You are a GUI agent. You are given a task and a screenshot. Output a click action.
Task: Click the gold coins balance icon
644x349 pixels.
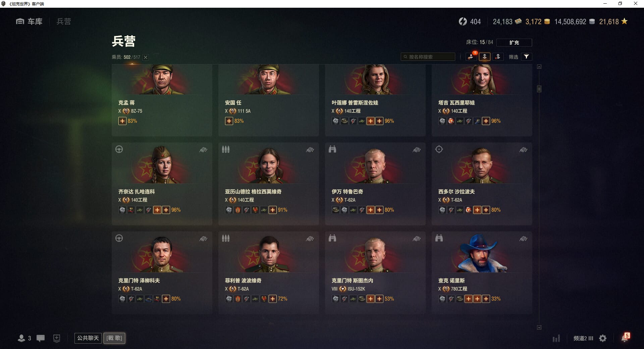(547, 21)
